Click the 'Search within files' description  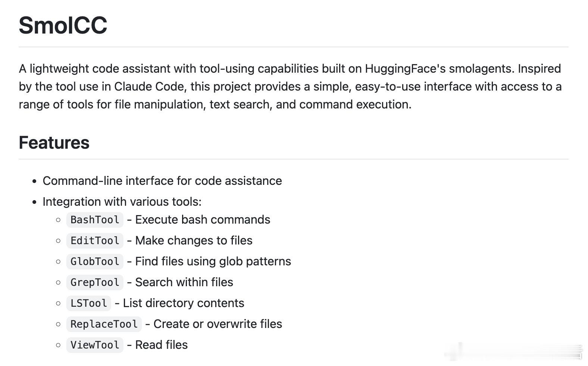[x=184, y=282]
